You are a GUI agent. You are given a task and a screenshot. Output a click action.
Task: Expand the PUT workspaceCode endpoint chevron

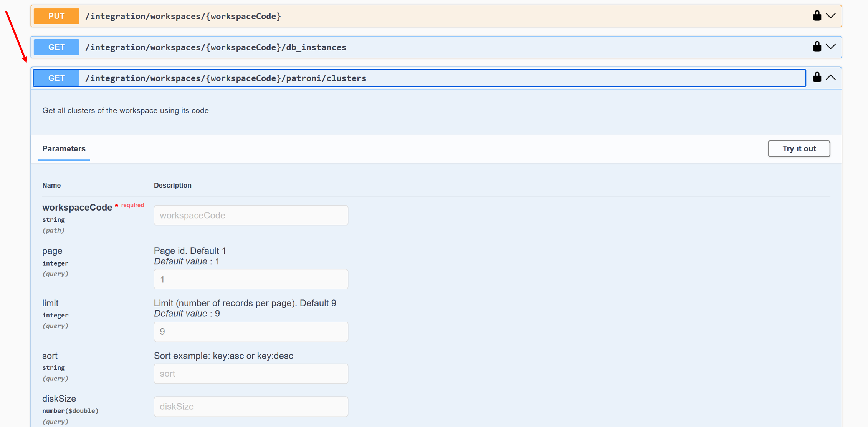point(830,16)
